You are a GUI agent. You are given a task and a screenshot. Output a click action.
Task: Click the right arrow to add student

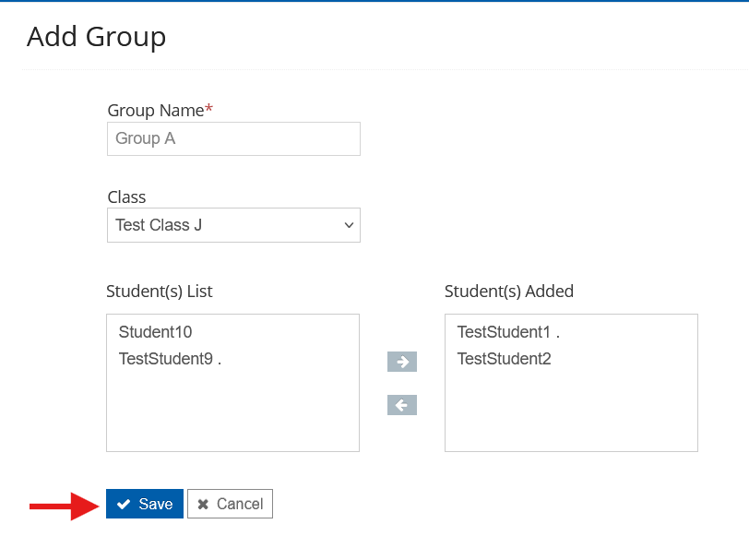pos(402,362)
